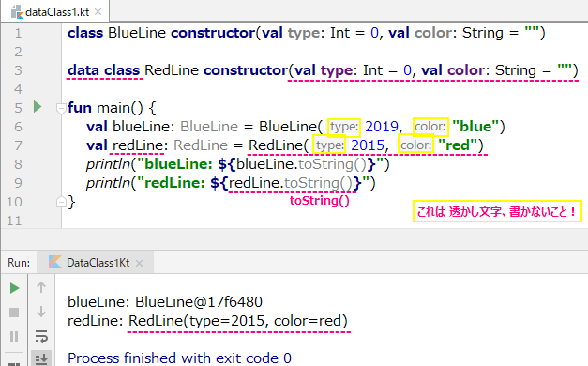Close the dataClass1.kt tab

click(x=98, y=12)
